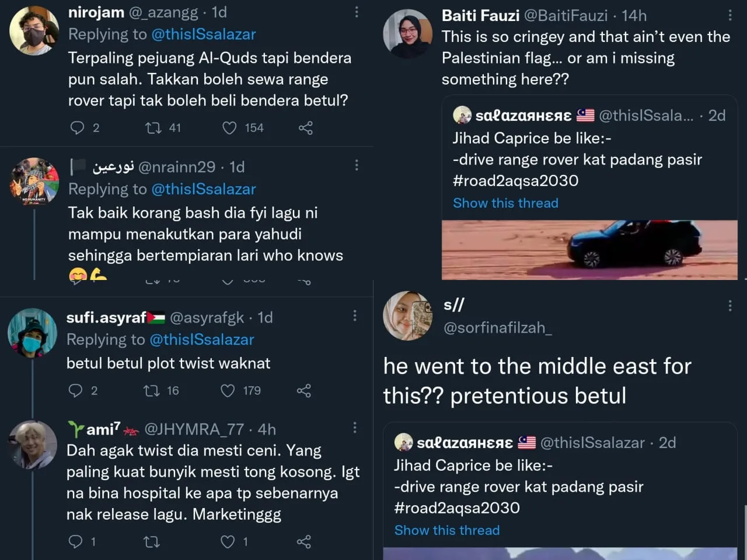Open more options on Baiti Fauzi's tweet
Viewport: 747px width, 560px height.
(x=730, y=16)
